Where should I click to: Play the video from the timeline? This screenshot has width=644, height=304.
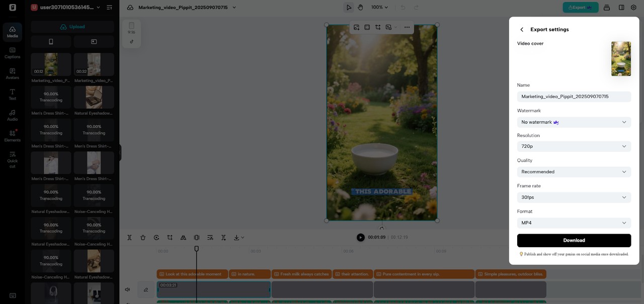point(360,238)
